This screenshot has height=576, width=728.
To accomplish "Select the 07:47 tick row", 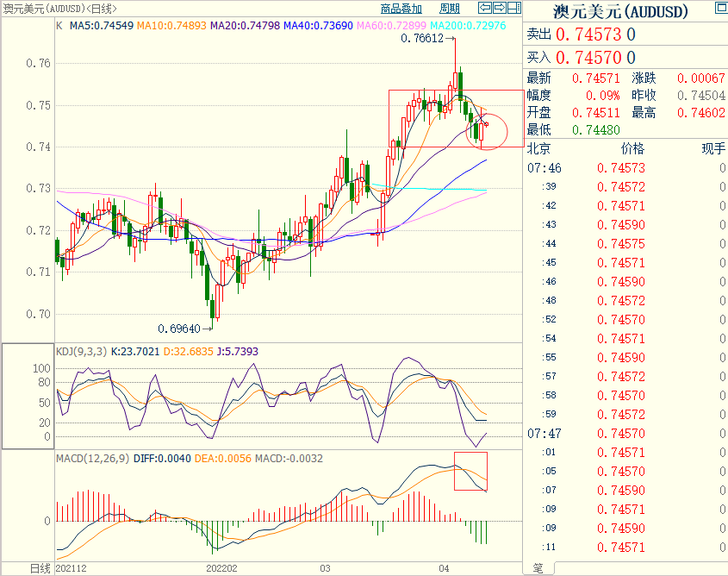I will [x=625, y=434].
